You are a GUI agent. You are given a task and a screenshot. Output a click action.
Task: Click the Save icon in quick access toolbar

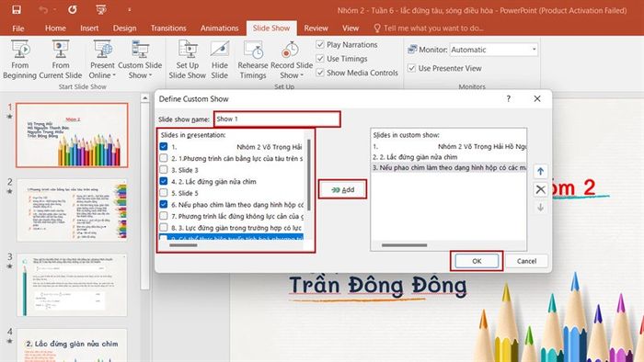pyautogui.click(x=17, y=10)
